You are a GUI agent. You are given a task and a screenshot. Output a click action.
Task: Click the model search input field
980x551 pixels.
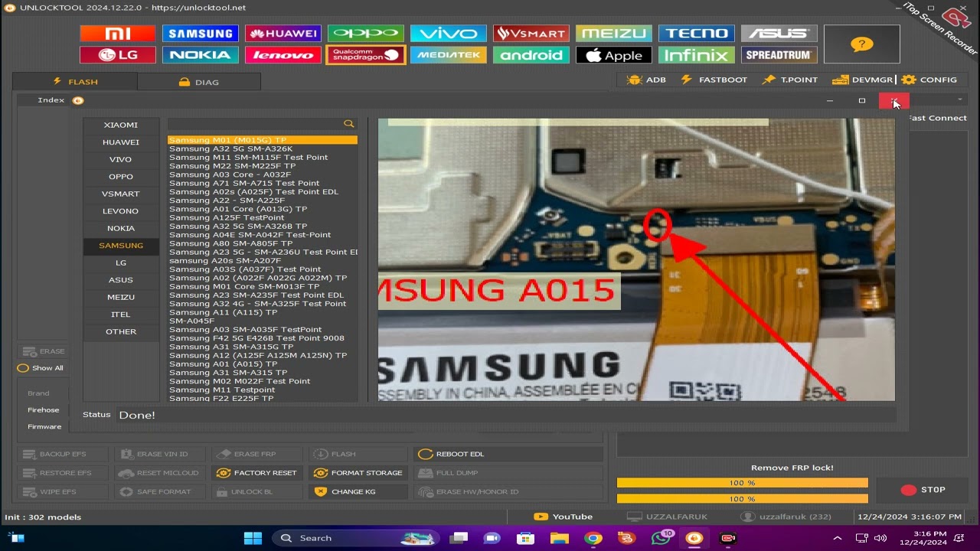[x=255, y=124]
